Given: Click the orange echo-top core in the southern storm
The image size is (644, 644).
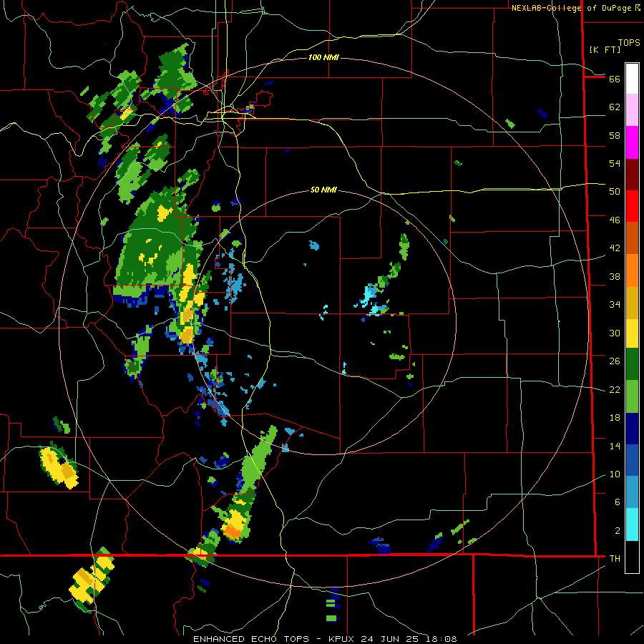Looking at the screenshot, I should [233, 532].
